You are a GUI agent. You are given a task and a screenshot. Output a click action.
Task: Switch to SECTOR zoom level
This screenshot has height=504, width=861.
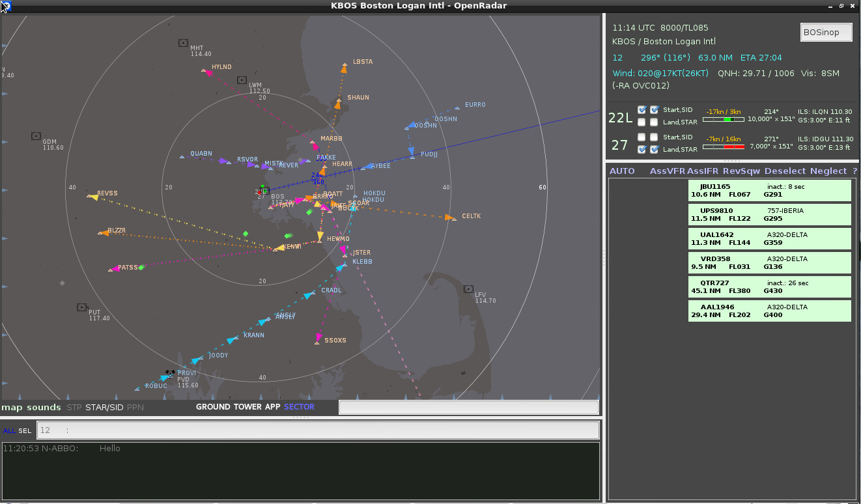[299, 407]
